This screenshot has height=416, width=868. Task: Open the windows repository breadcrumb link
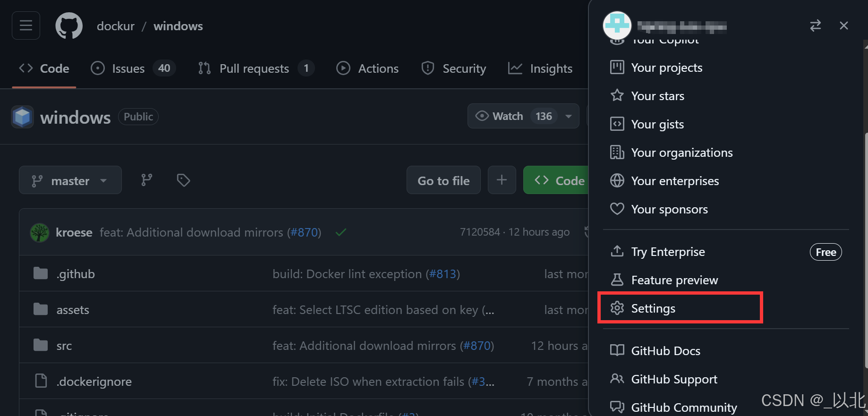pos(178,26)
